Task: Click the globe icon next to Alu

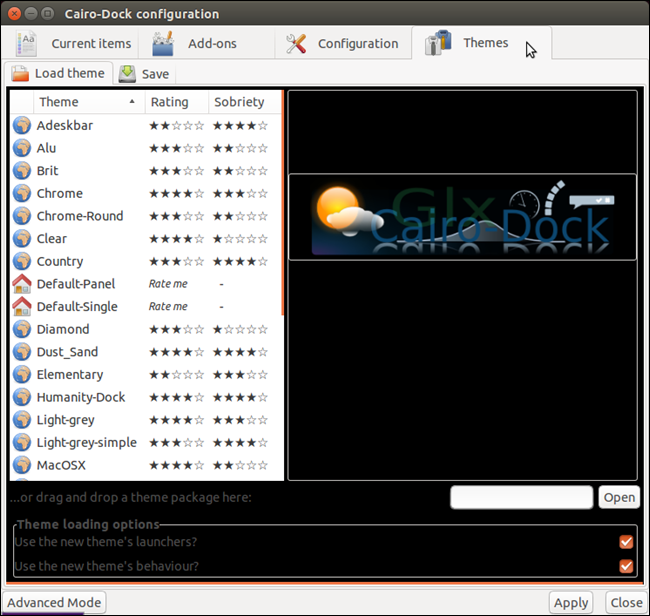Action: [22, 148]
